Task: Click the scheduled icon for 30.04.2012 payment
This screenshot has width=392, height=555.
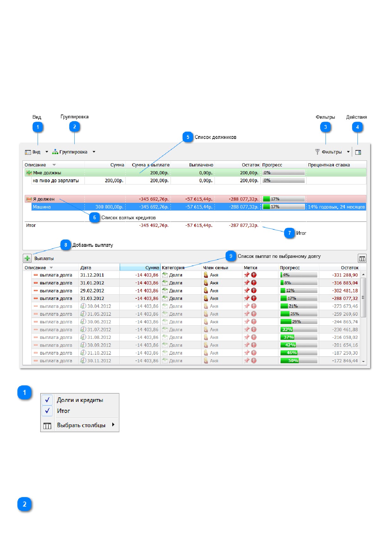Action: click(83, 306)
